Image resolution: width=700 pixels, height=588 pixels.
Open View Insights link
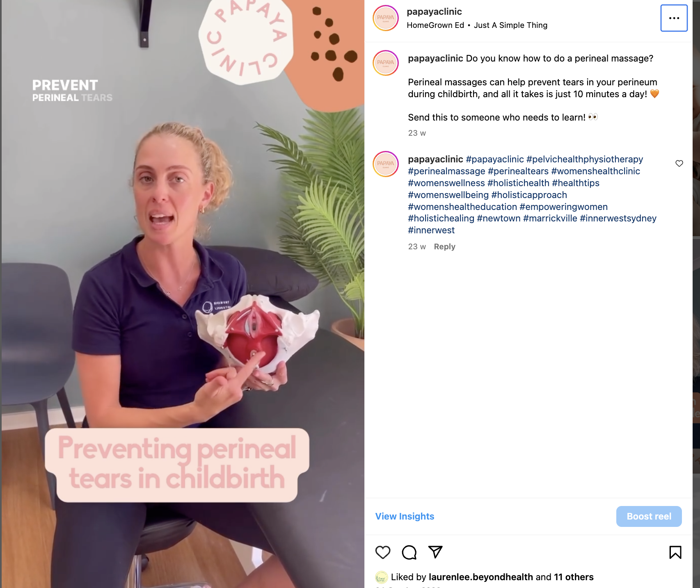405,516
